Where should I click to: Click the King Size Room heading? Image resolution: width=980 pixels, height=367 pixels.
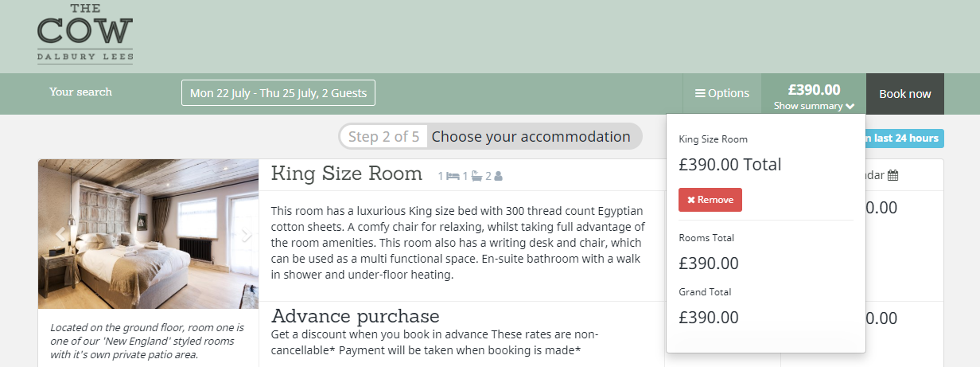(x=347, y=174)
